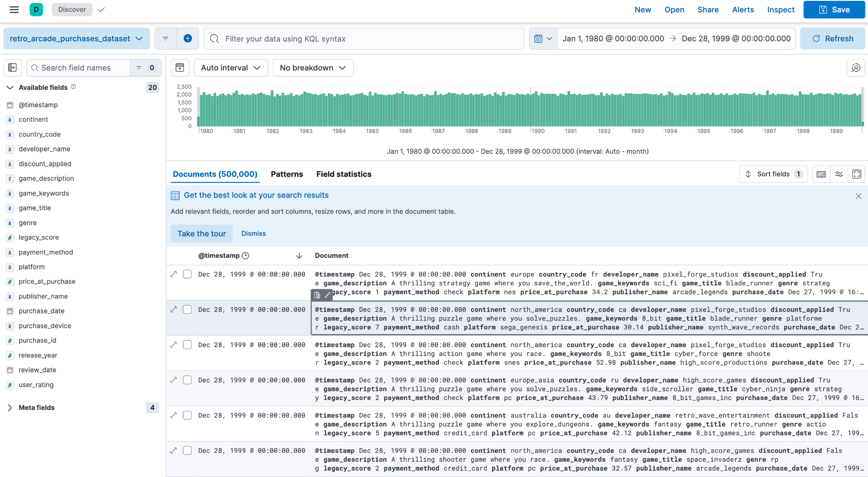Collapse the Available fields section
This screenshot has width=868, height=477.
click(10, 87)
